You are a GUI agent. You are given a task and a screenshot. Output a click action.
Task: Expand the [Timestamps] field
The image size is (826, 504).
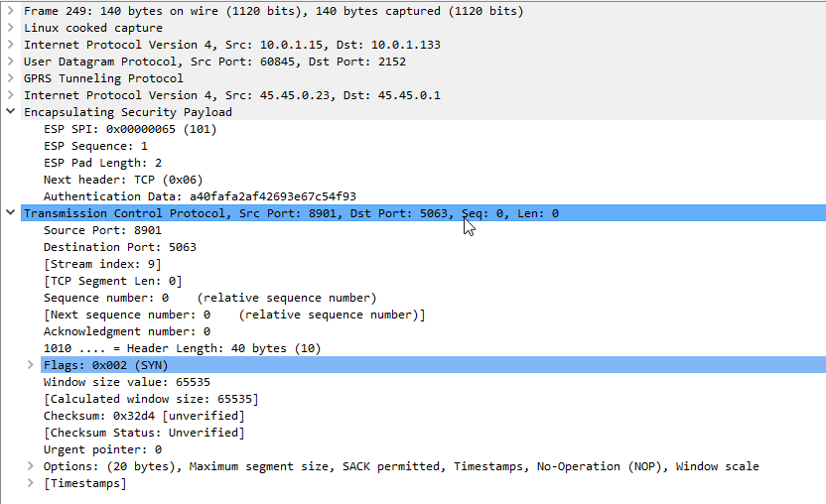pos(31,482)
